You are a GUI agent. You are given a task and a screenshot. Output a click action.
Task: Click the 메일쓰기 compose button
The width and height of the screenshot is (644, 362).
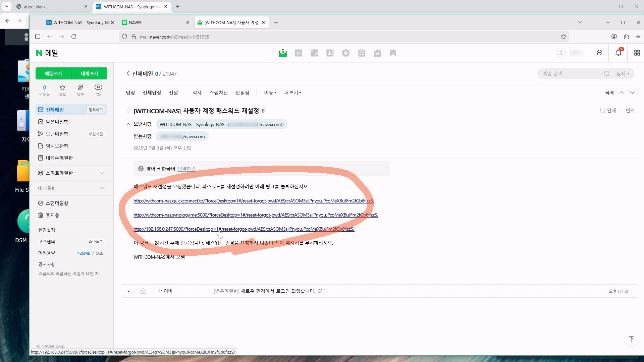53,73
